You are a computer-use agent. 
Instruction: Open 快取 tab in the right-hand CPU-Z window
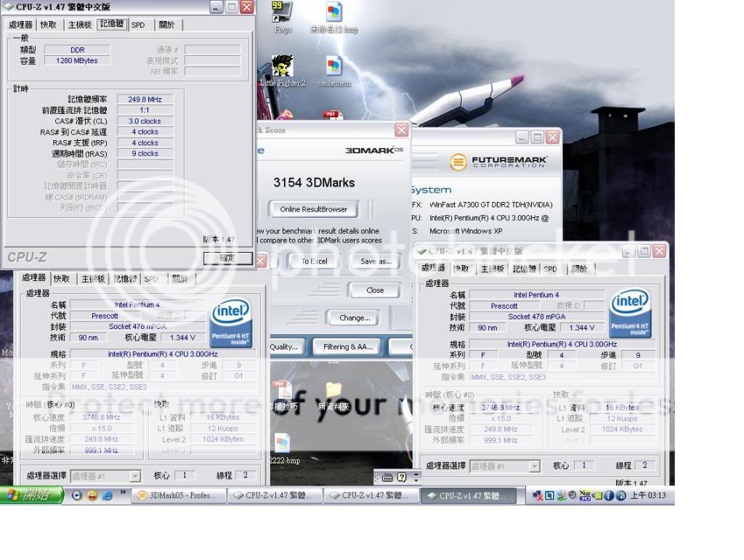461,269
